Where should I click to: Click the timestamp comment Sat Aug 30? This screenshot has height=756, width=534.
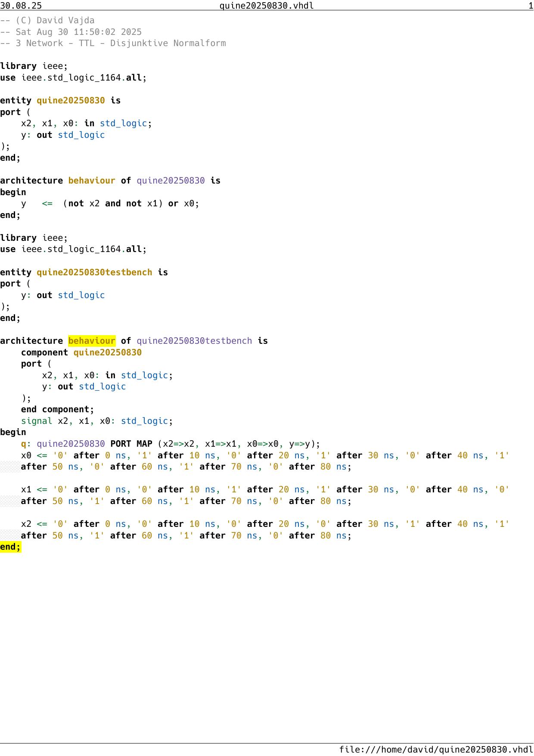[71, 32]
